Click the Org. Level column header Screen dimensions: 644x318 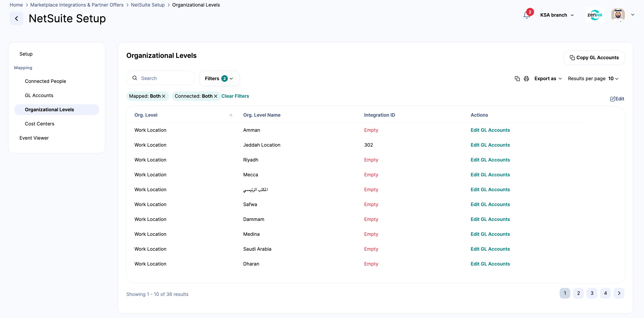(x=146, y=115)
